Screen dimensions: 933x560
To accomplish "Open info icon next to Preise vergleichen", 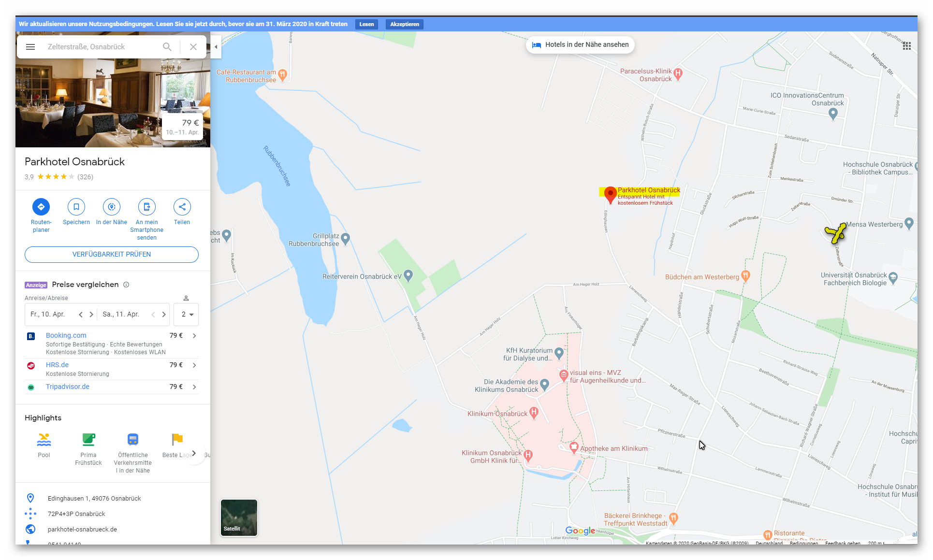I will point(126,285).
